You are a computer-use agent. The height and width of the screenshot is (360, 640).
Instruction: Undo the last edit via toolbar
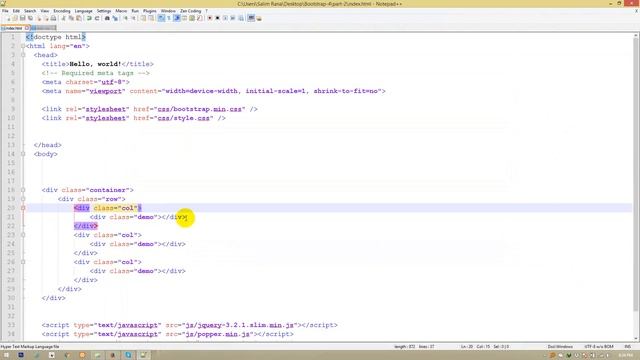89,18
